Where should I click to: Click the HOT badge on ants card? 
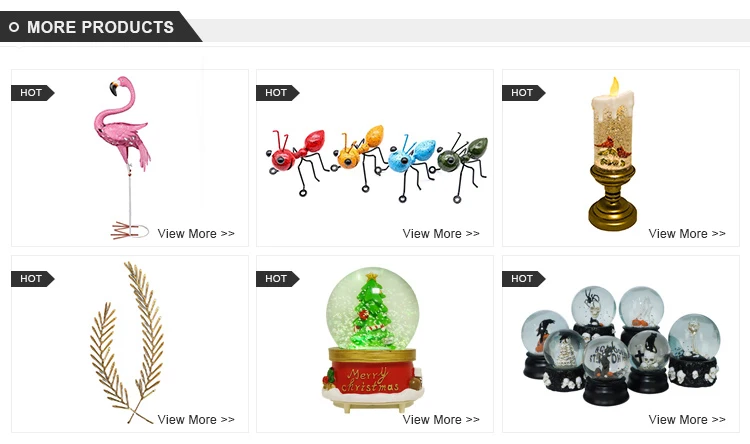(277, 93)
